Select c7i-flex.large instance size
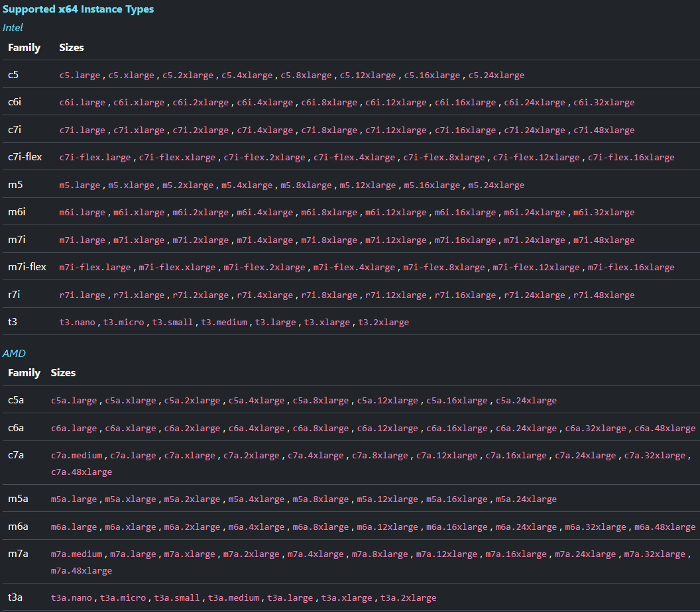This screenshot has height=612, width=700. click(x=95, y=158)
